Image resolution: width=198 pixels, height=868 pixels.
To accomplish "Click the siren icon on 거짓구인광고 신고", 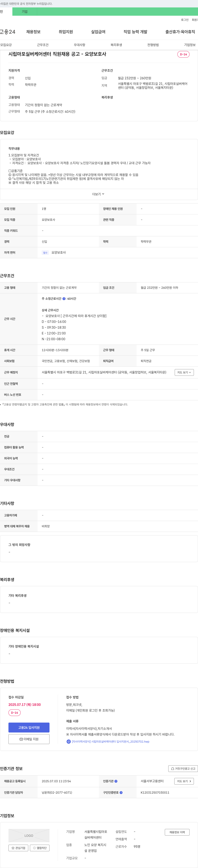I will 172,769.
